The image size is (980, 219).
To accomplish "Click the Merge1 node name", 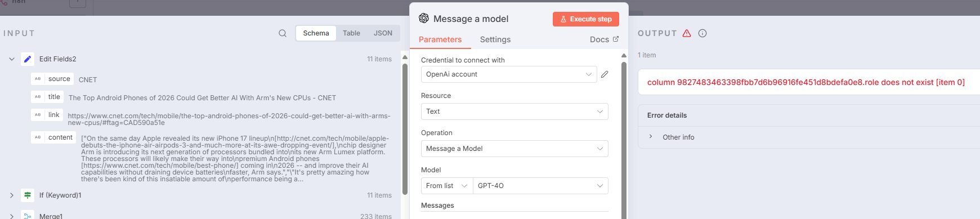I will point(51,216).
